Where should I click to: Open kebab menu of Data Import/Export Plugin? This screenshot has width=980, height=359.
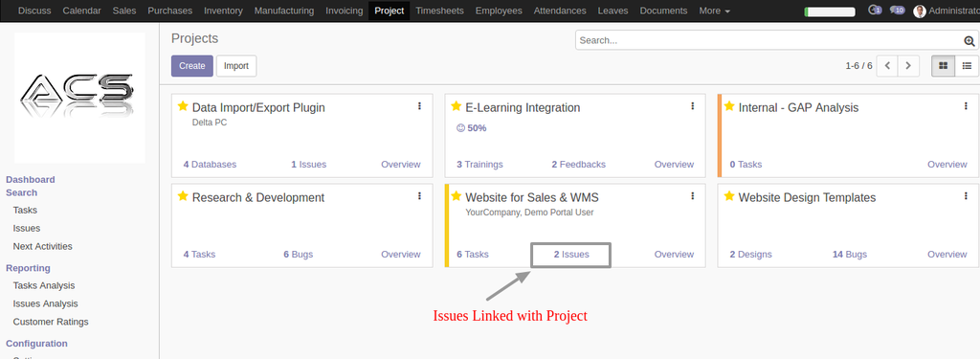coord(419,106)
